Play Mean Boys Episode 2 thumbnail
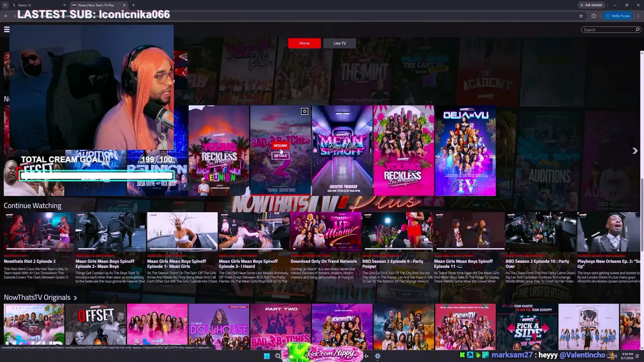 [111, 231]
